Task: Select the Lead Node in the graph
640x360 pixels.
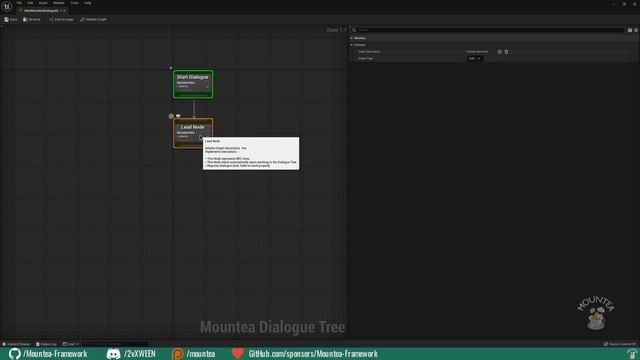Action: click(x=193, y=133)
